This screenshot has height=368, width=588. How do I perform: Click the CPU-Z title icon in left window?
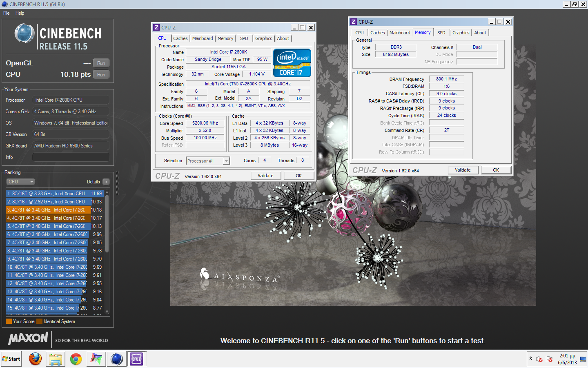coord(156,27)
